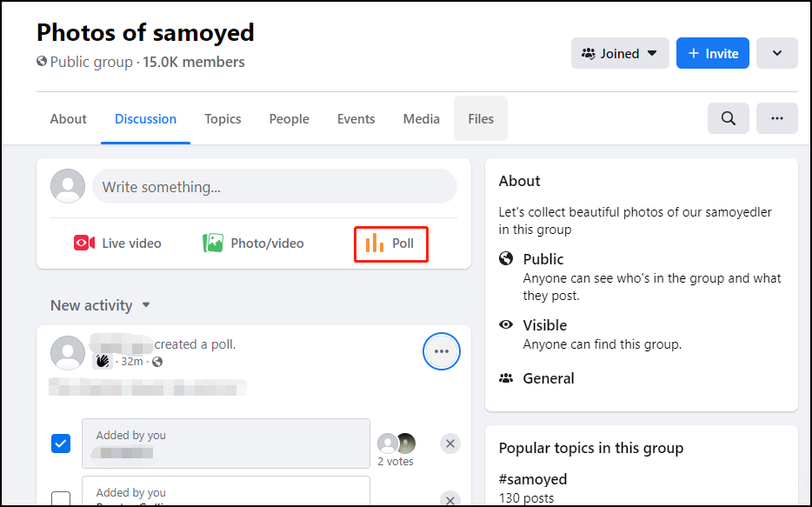
Task: Click the 15.0K members text
Action: click(x=194, y=62)
